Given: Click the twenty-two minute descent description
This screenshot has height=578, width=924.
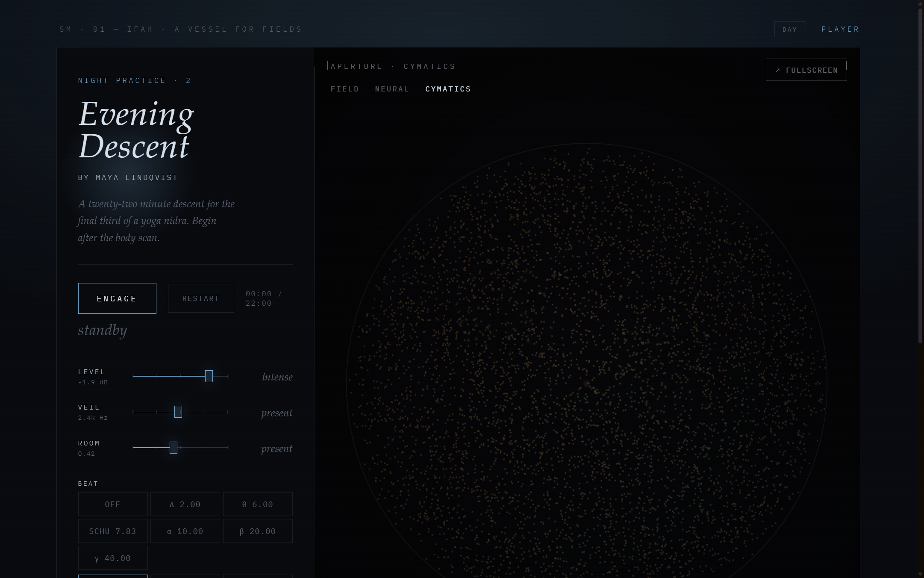Looking at the screenshot, I should tap(156, 221).
